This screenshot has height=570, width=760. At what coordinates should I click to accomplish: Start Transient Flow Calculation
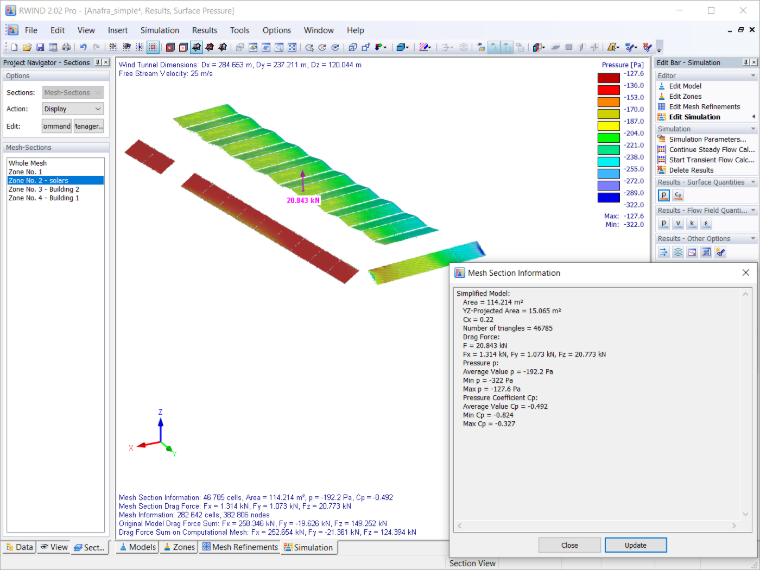point(706,159)
